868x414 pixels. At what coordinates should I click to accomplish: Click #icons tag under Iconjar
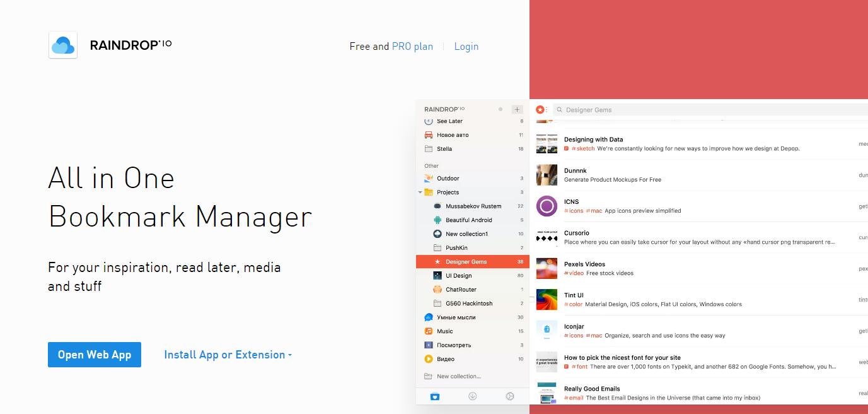pyautogui.click(x=574, y=336)
